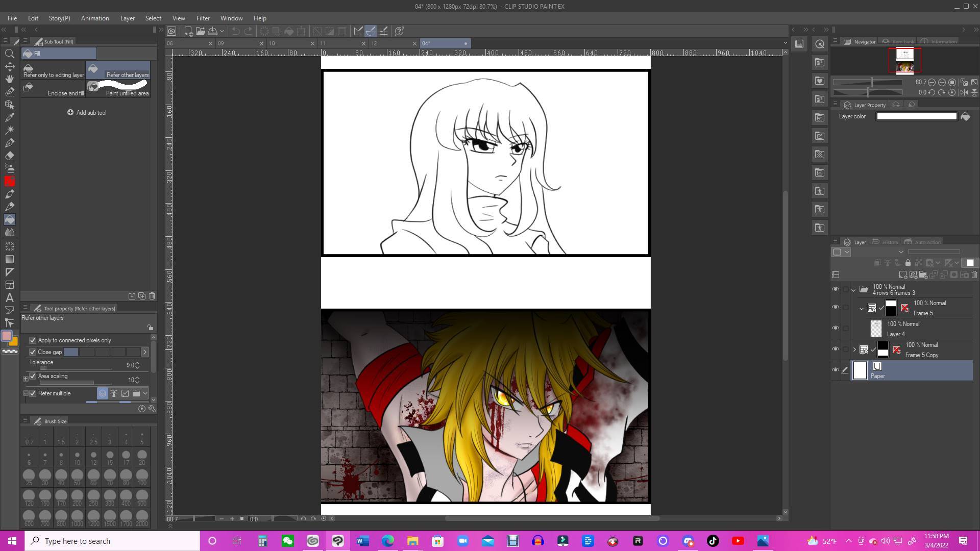Image resolution: width=980 pixels, height=551 pixels.
Task: Open the Refer multiple options dropdown
Action: point(145,393)
